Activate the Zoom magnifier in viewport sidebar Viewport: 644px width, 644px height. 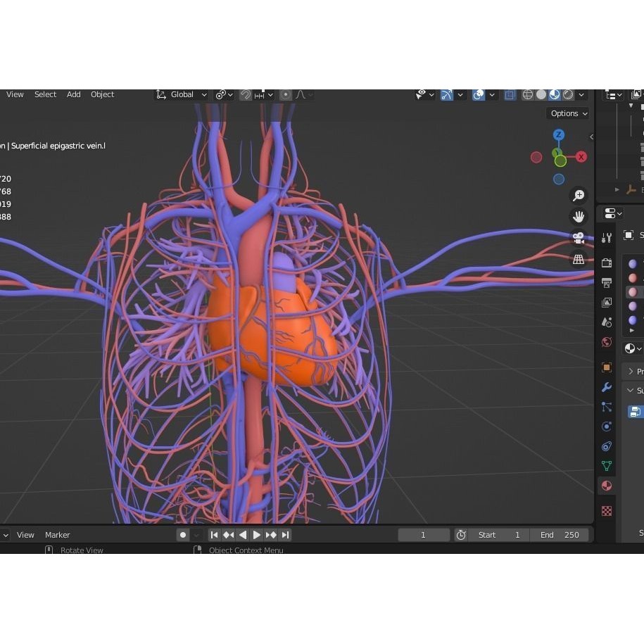pos(578,195)
